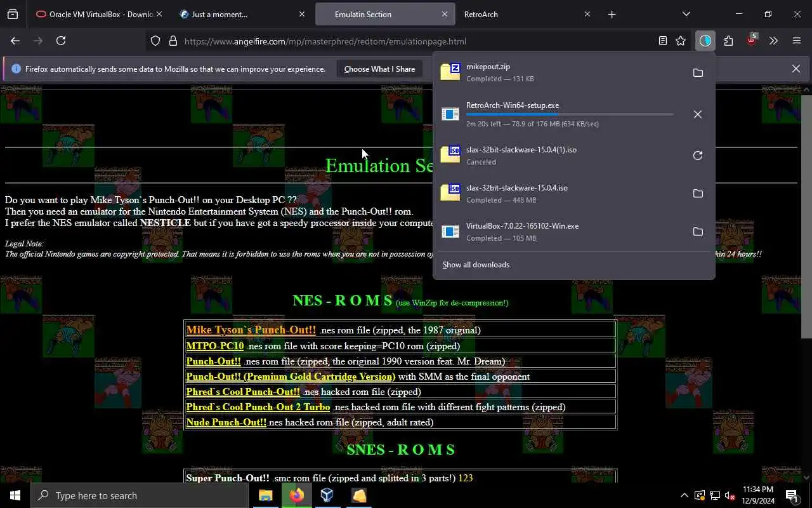Screen dimensions: 812x508
Task: Show more toolbar tools overflow arrows
Action: [x=773, y=41]
